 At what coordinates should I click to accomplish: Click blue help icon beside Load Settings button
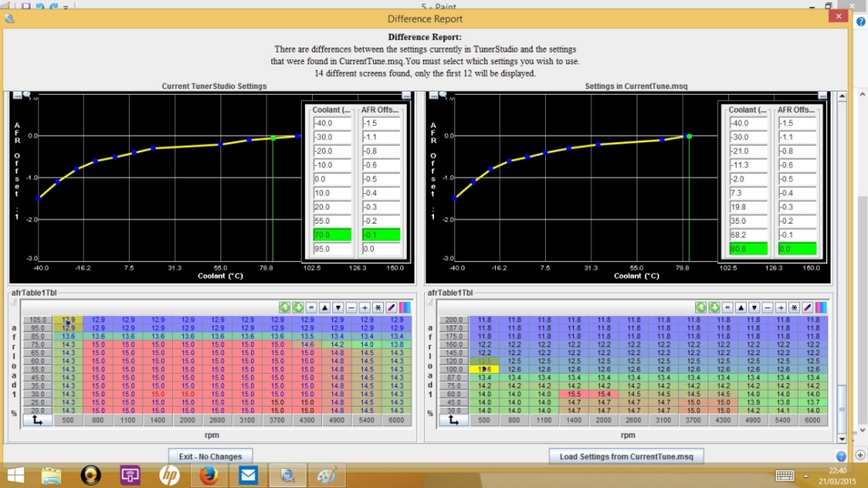tap(841, 457)
